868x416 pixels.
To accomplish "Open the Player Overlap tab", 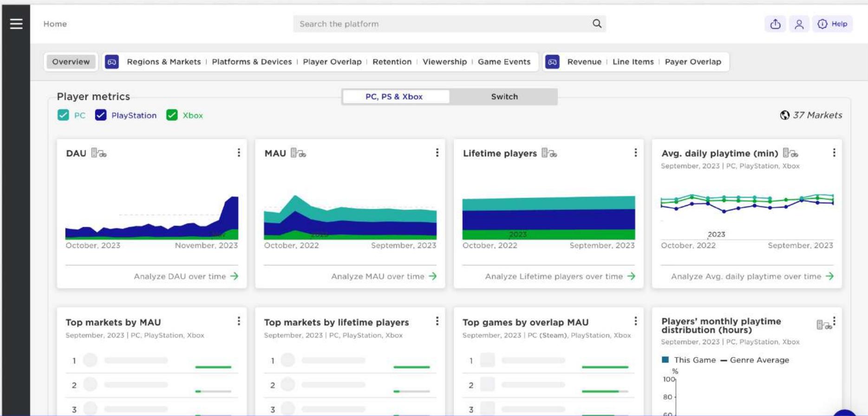I will click(x=332, y=62).
